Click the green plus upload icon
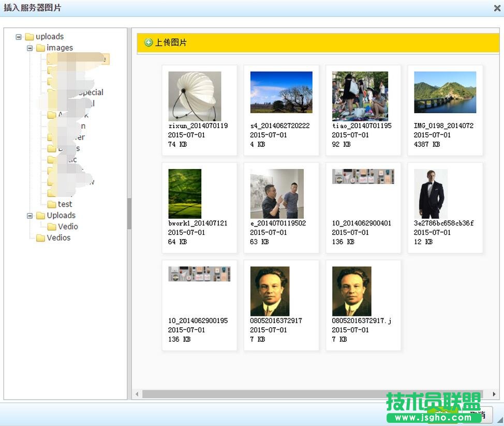The height and width of the screenshot is (426, 504). [x=149, y=42]
